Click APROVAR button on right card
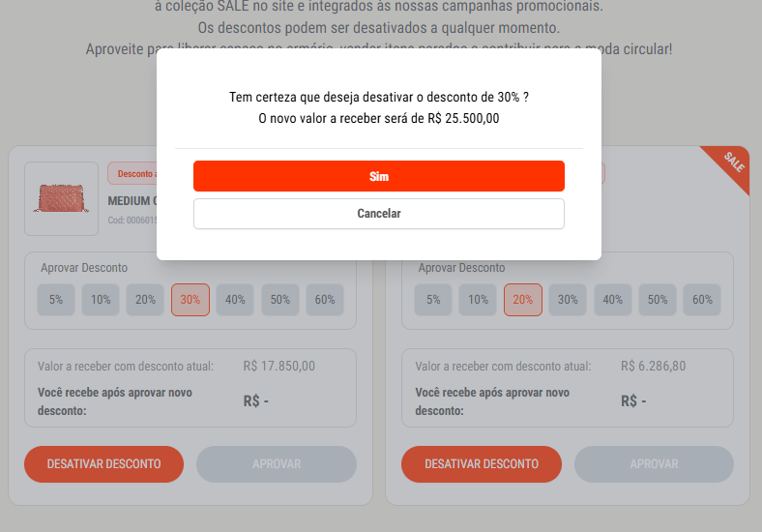 click(654, 464)
